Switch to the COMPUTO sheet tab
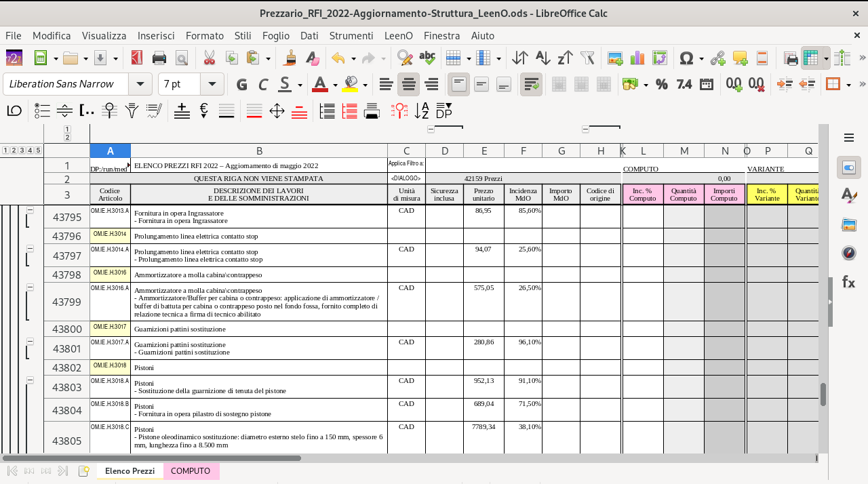This screenshot has height=484, width=868. pos(191,471)
